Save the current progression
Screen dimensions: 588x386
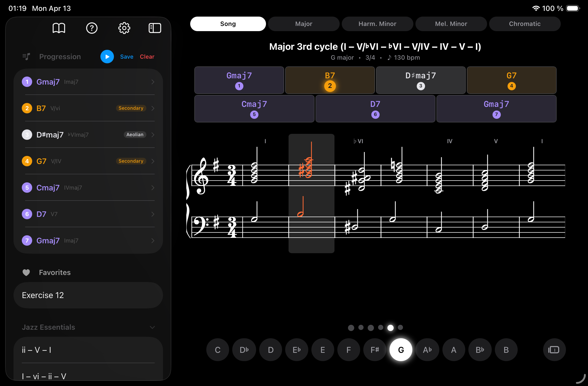127,57
